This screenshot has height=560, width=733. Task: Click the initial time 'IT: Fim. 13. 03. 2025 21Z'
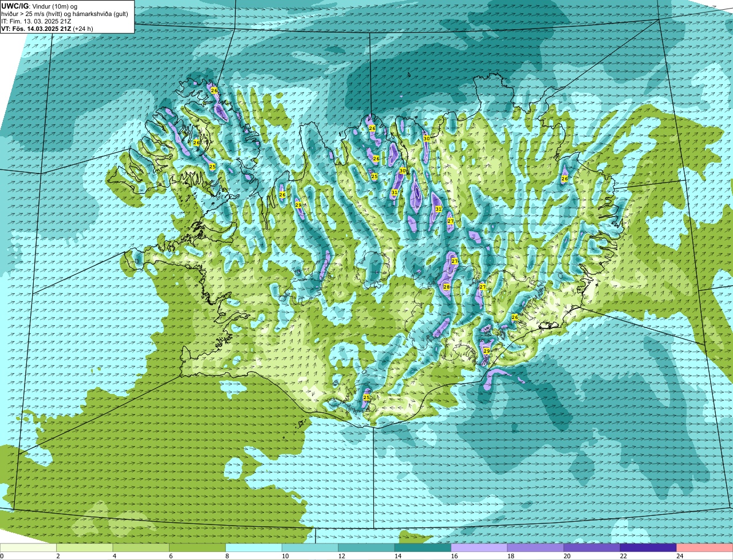coord(36,21)
